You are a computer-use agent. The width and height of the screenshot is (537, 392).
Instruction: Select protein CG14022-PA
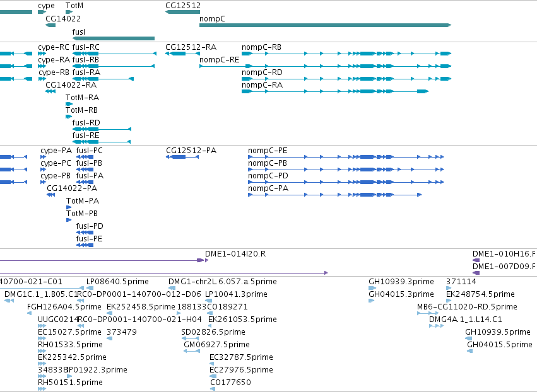(x=50, y=195)
